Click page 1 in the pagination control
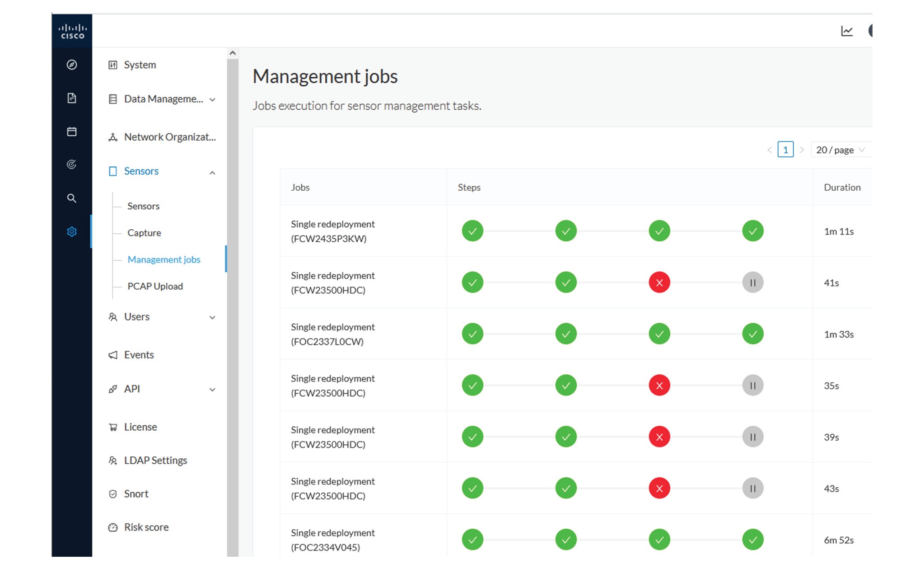Screen dimensions: 924x569 785,150
